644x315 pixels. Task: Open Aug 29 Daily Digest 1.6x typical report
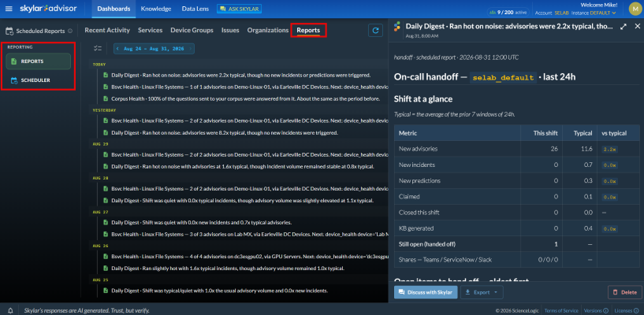click(x=243, y=166)
